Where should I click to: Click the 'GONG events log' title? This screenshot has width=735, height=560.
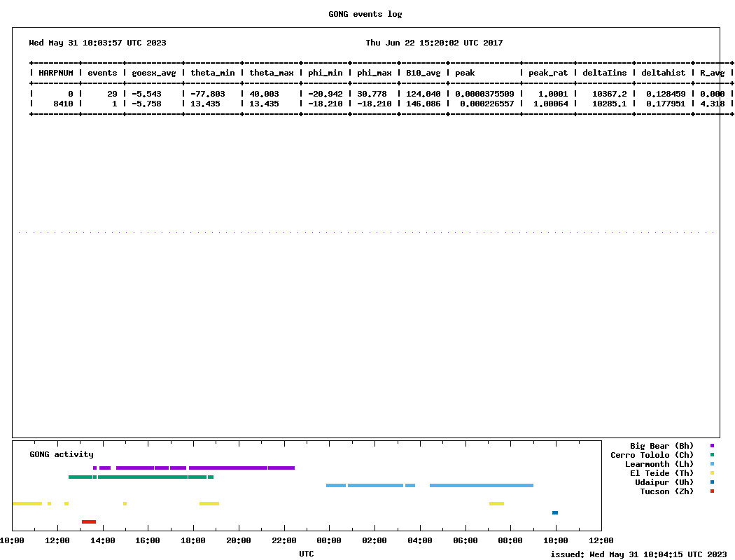click(365, 14)
